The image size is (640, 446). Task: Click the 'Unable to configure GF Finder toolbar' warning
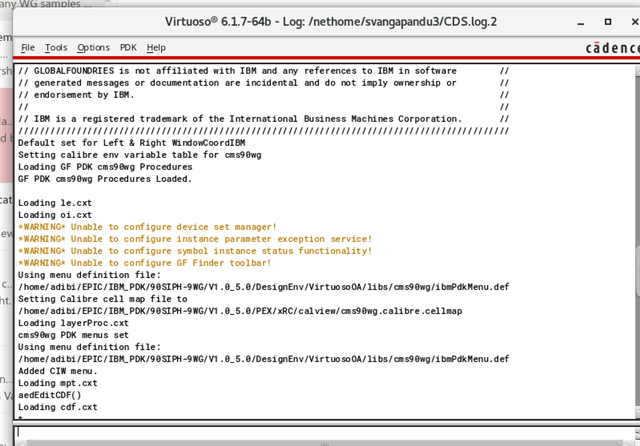pos(144,263)
